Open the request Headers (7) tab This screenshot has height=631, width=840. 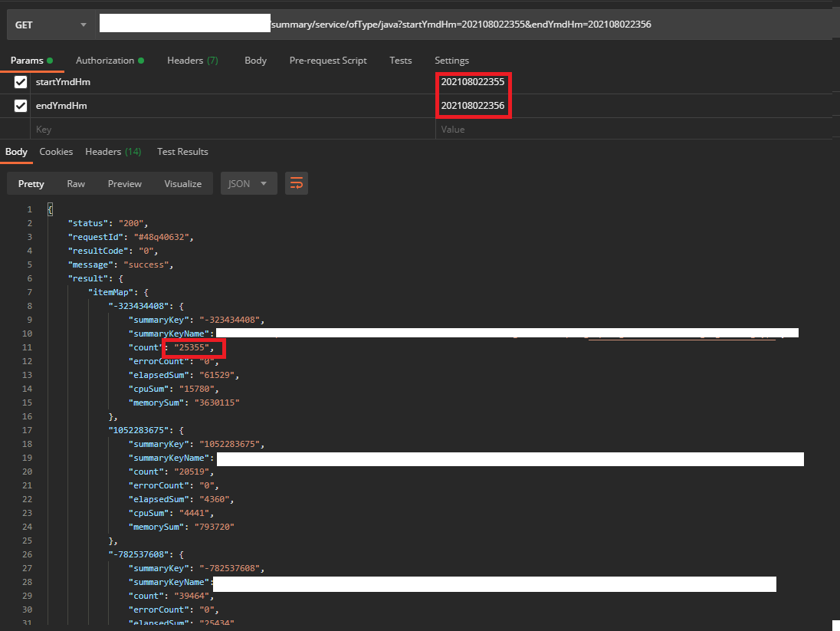click(x=192, y=61)
